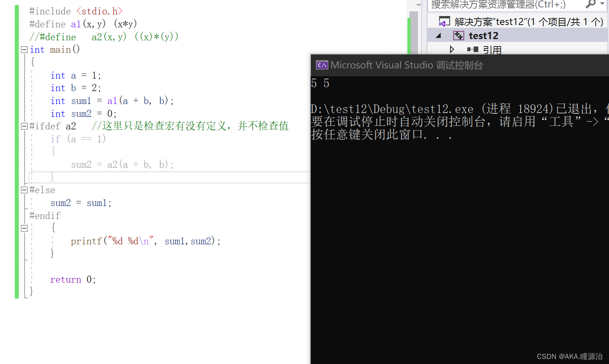Collapse the test12 project tree node

pyautogui.click(x=438, y=35)
